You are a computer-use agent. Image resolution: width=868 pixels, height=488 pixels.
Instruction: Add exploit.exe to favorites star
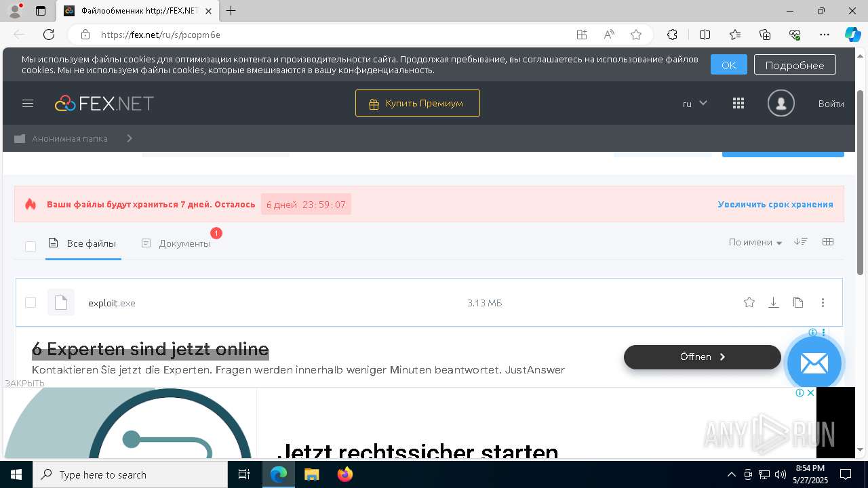point(749,302)
